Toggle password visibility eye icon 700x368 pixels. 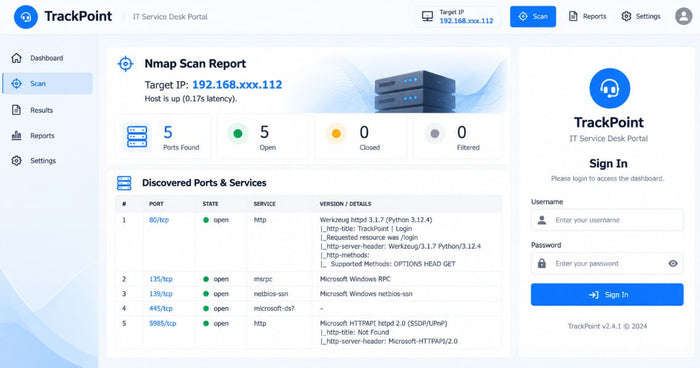pyautogui.click(x=673, y=263)
